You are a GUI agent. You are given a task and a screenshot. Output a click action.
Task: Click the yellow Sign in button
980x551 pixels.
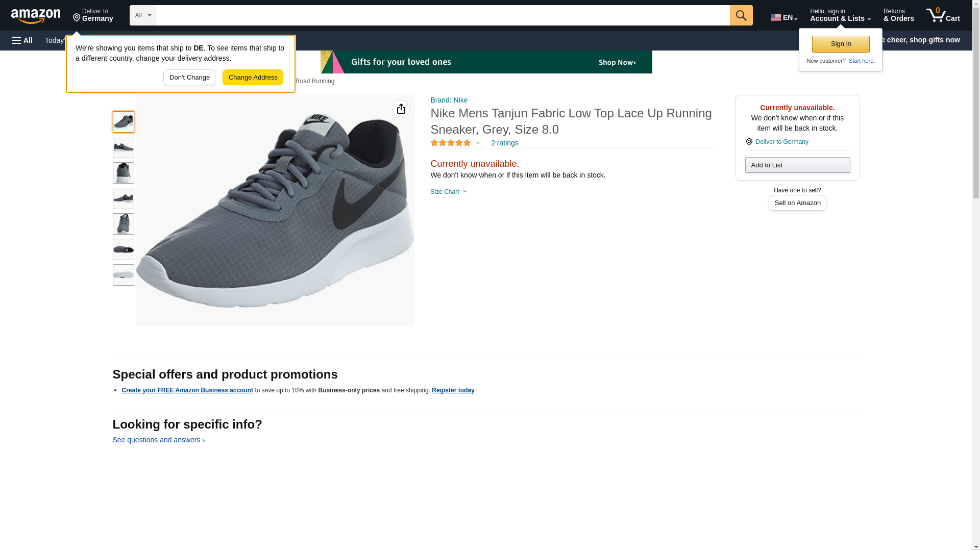click(841, 44)
